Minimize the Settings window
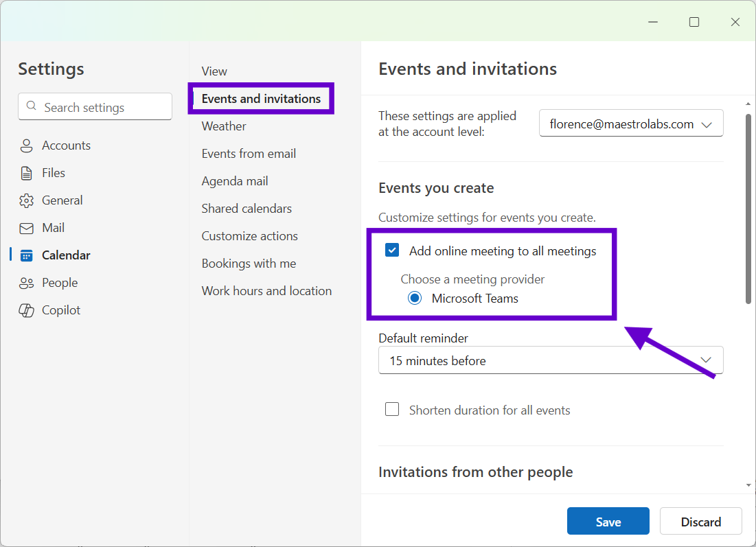756x547 pixels. (653, 22)
